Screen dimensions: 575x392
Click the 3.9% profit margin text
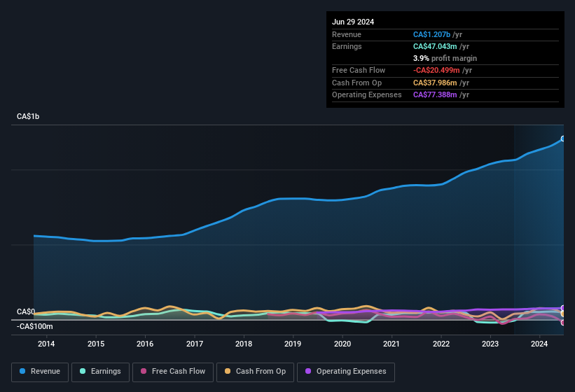445,58
